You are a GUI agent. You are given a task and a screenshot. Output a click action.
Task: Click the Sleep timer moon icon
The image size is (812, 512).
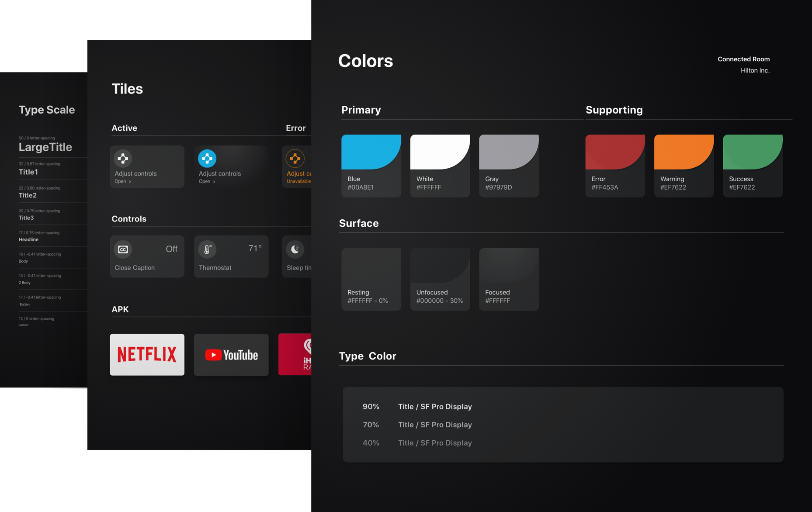(x=295, y=249)
